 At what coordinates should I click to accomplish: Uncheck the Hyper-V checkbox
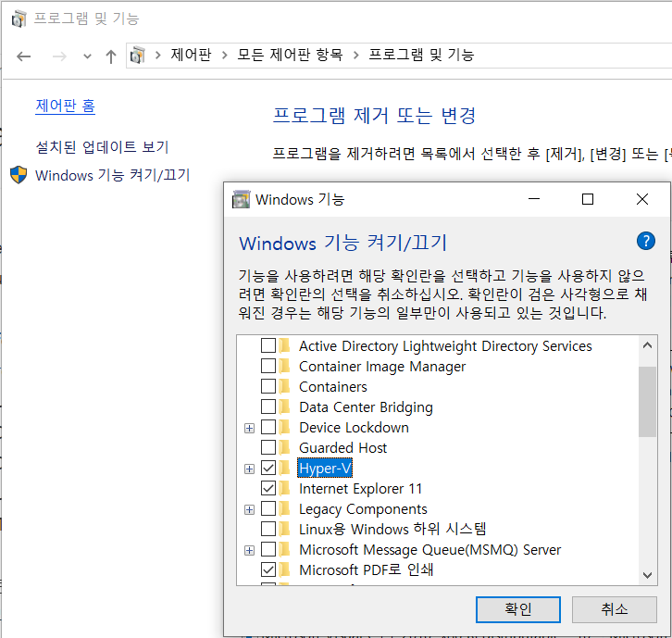point(268,468)
